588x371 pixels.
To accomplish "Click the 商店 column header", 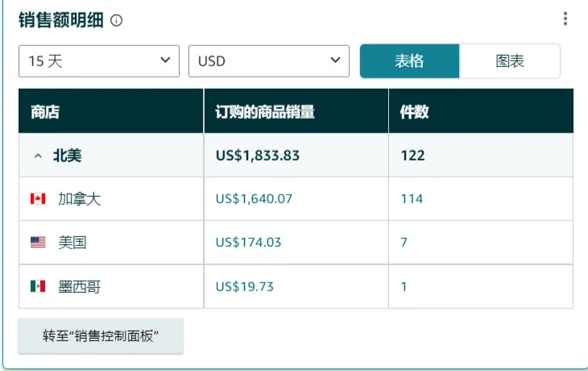I will pyautogui.click(x=111, y=111).
